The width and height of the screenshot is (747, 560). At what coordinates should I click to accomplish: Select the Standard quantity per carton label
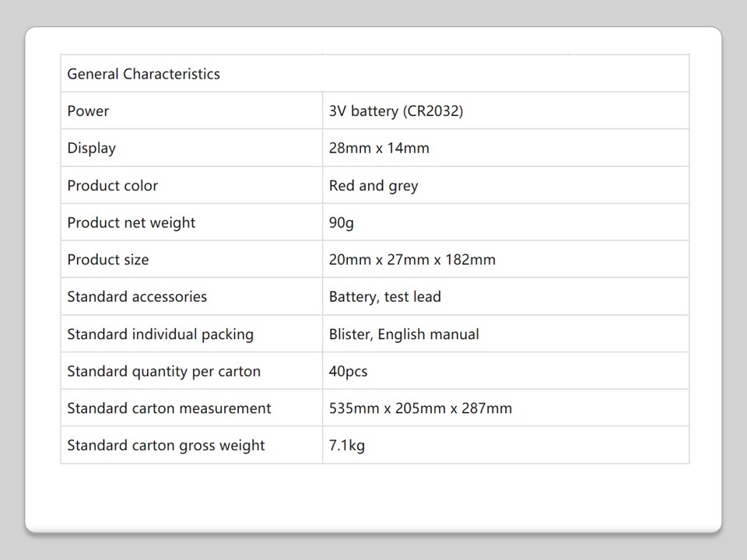[163, 371]
